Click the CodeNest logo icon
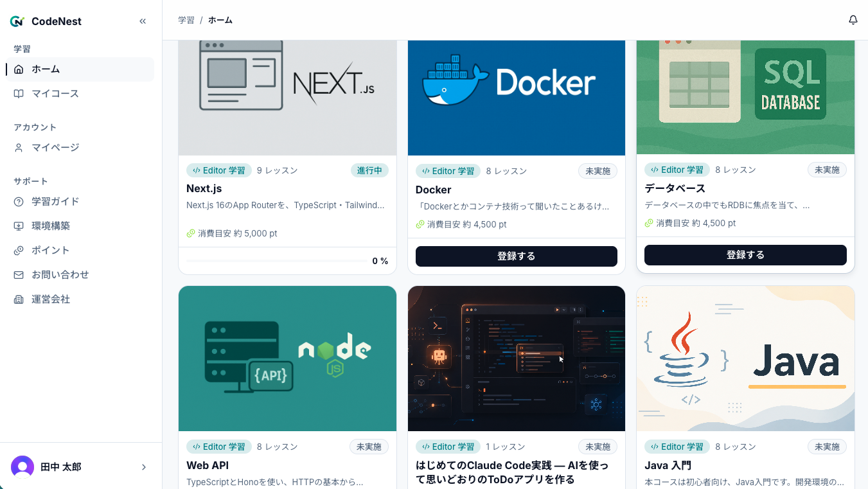The image size is (868, 489). [17, 21]
